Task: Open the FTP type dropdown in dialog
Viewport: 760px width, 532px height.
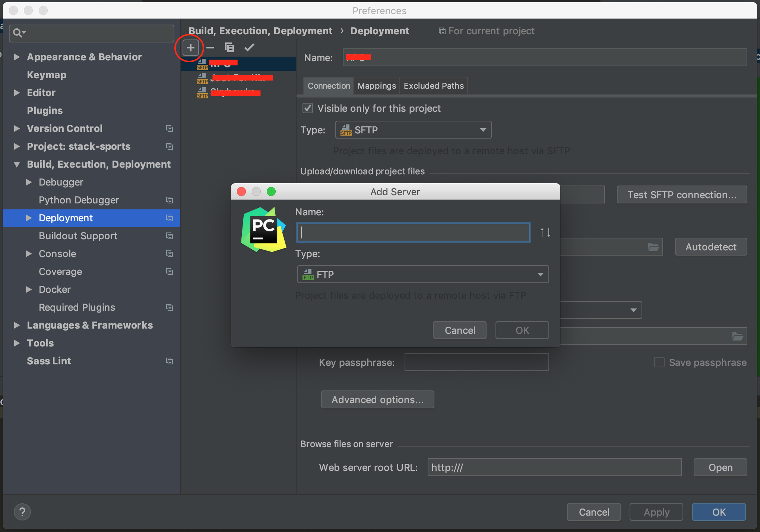Action: tap(423, 275)
